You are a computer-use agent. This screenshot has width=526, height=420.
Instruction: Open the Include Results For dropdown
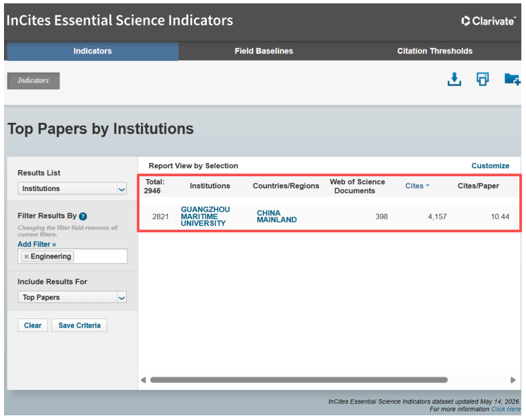72,297
